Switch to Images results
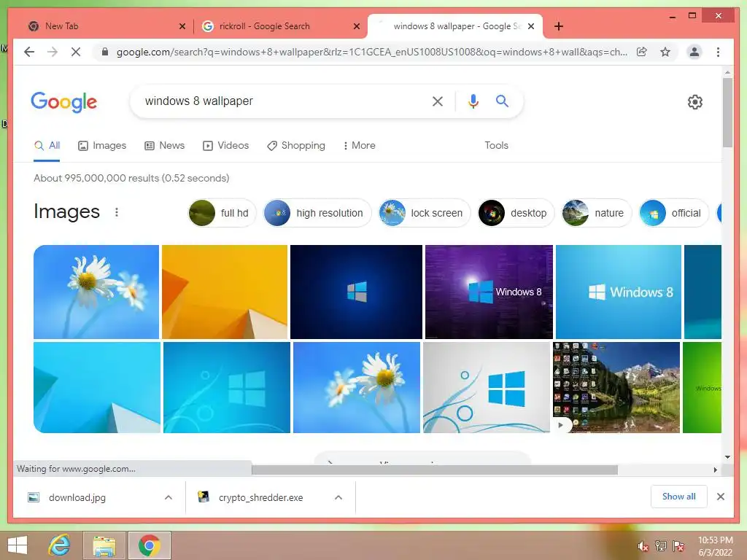 [x=102, y=145]
